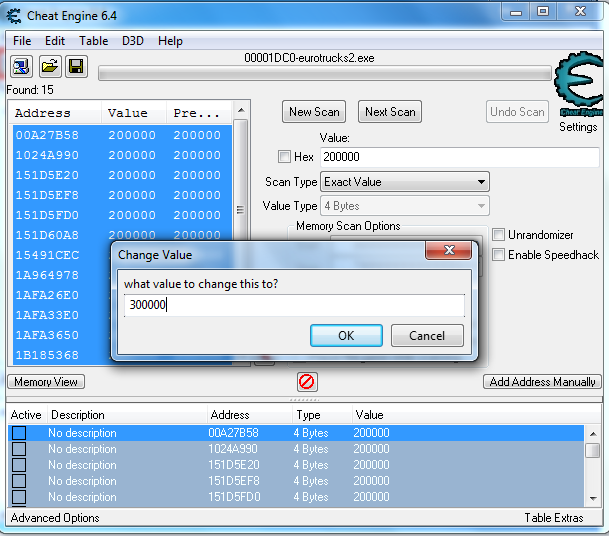Open the D3D menu

point(133,41)
